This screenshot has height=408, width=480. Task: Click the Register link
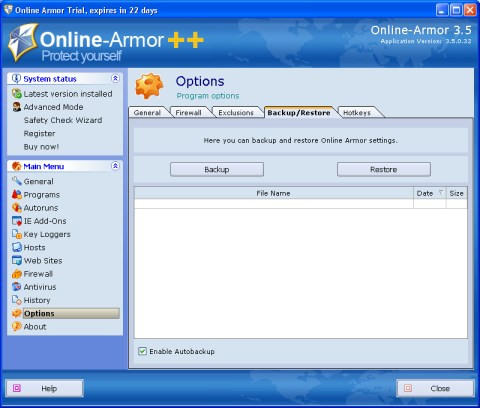point(39,134)
